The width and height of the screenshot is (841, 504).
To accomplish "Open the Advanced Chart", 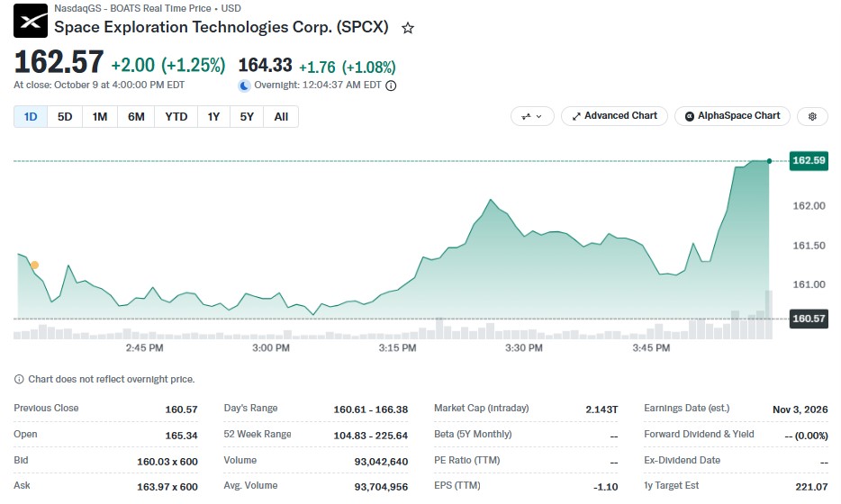I will point(614,116).
